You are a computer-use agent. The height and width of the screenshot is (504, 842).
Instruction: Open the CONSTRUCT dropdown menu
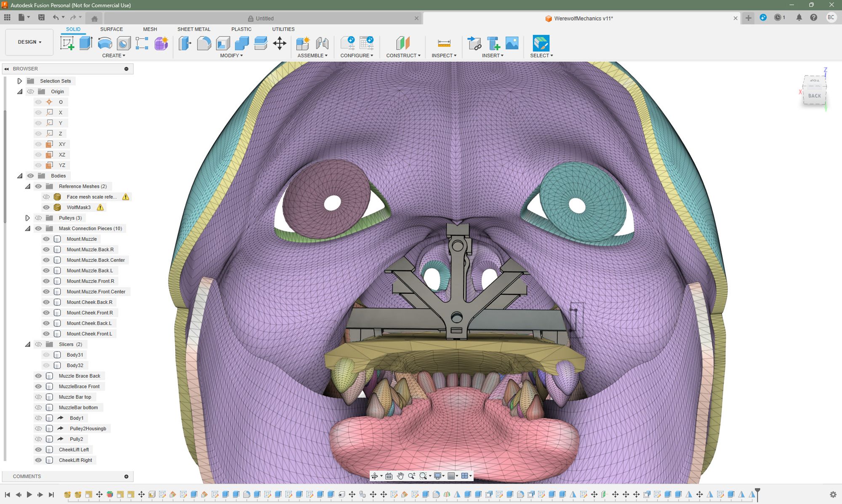[x=403, y=56]
